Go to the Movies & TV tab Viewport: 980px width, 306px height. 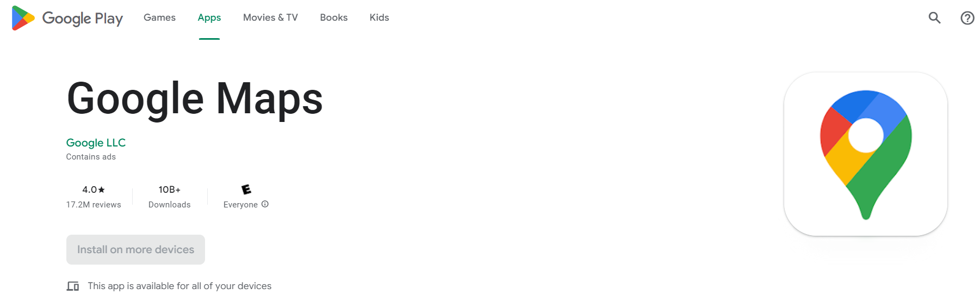pyautogui.click(x=270, y=17)
